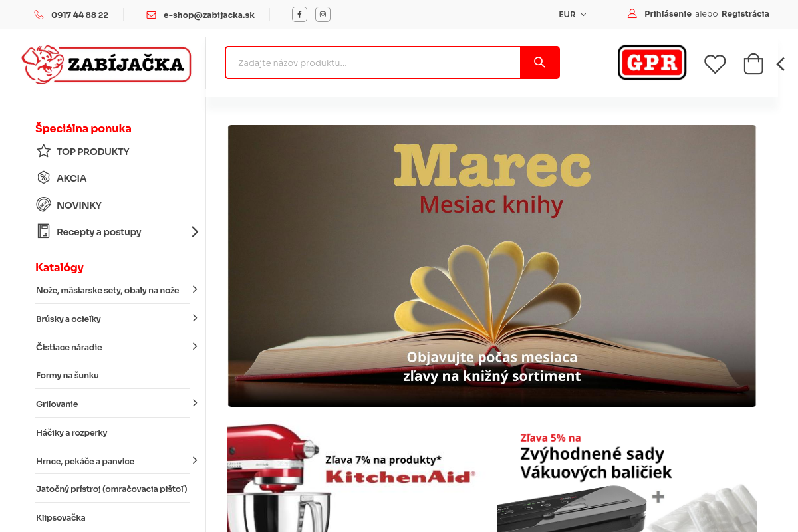Select the Klipsovačka category

61,517
